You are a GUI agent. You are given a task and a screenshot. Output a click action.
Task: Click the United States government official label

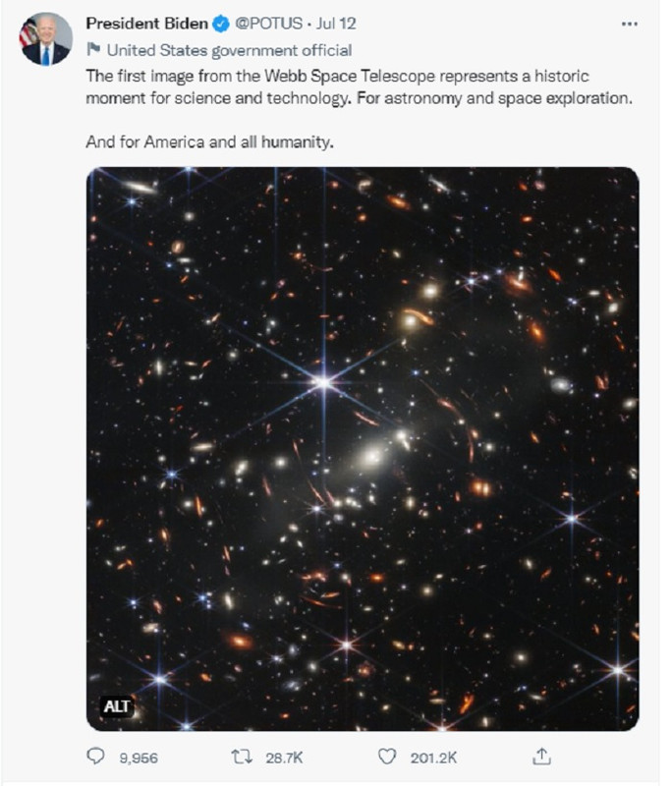pyautogui.click(x=229, y=50)
